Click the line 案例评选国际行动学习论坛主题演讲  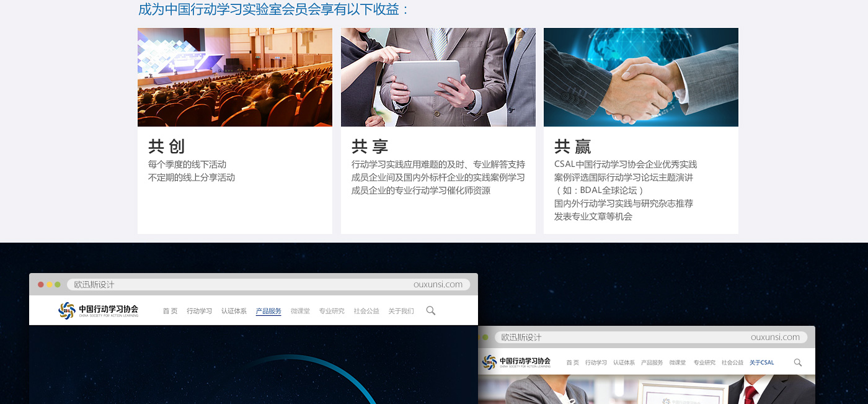click(624, 177)
